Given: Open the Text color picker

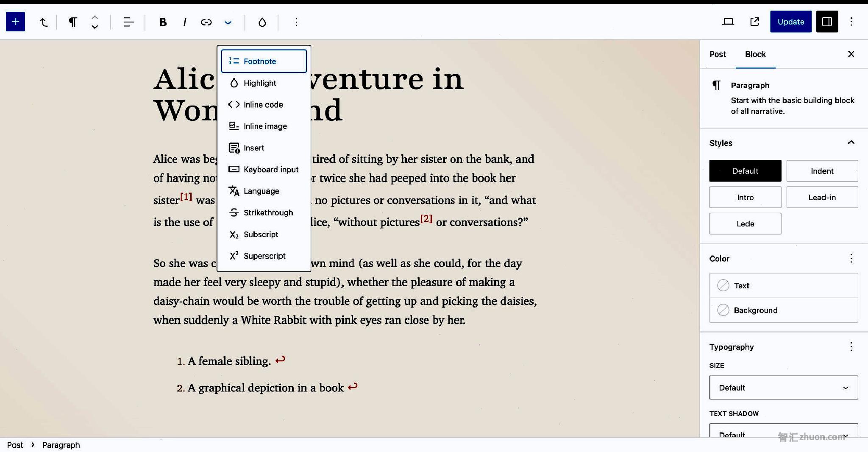Looking at the screenshot, I should [784, 285].
